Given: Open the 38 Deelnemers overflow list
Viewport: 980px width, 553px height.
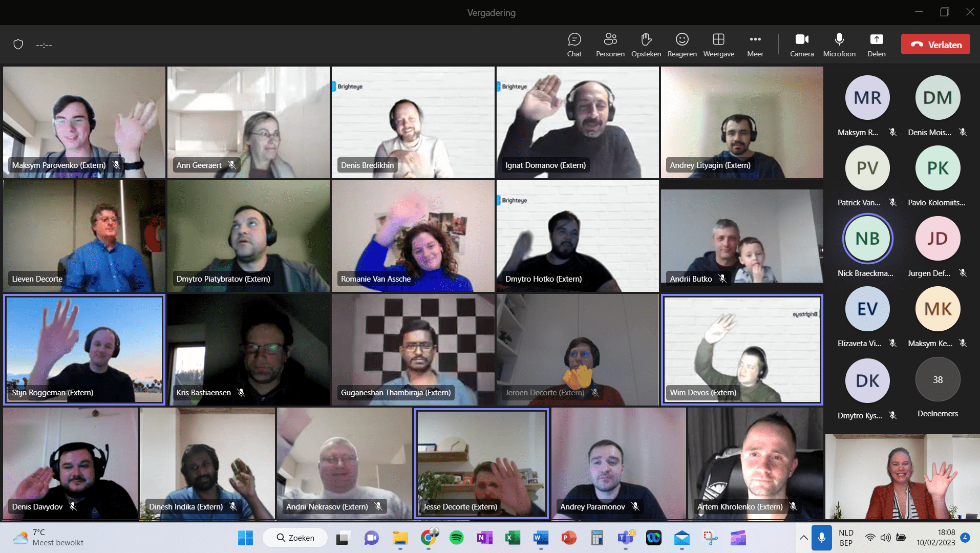Looking at the screenshot, I should point(938,380).
